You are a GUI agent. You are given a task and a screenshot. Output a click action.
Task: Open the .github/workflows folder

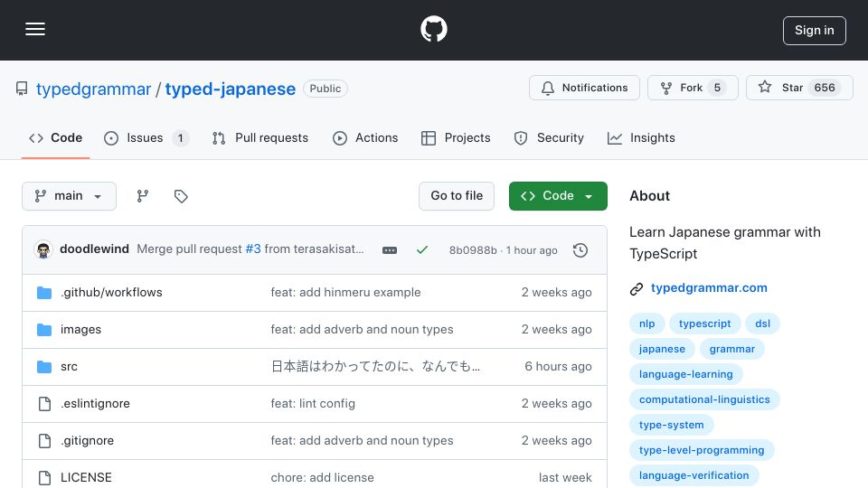[x=111, y=292]
